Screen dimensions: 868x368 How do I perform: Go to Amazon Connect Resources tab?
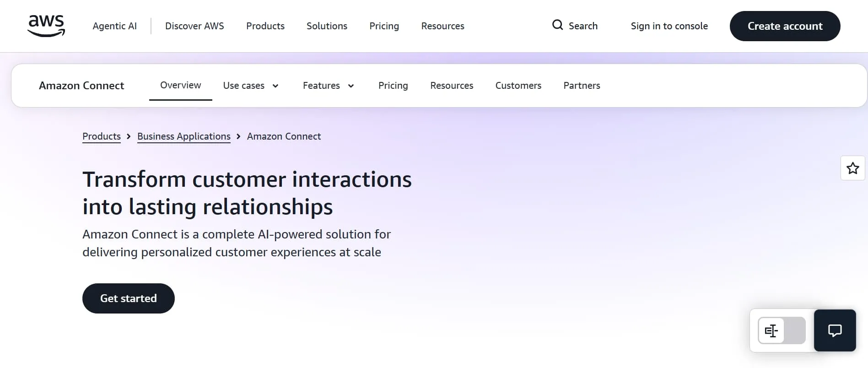pos(452,86)
